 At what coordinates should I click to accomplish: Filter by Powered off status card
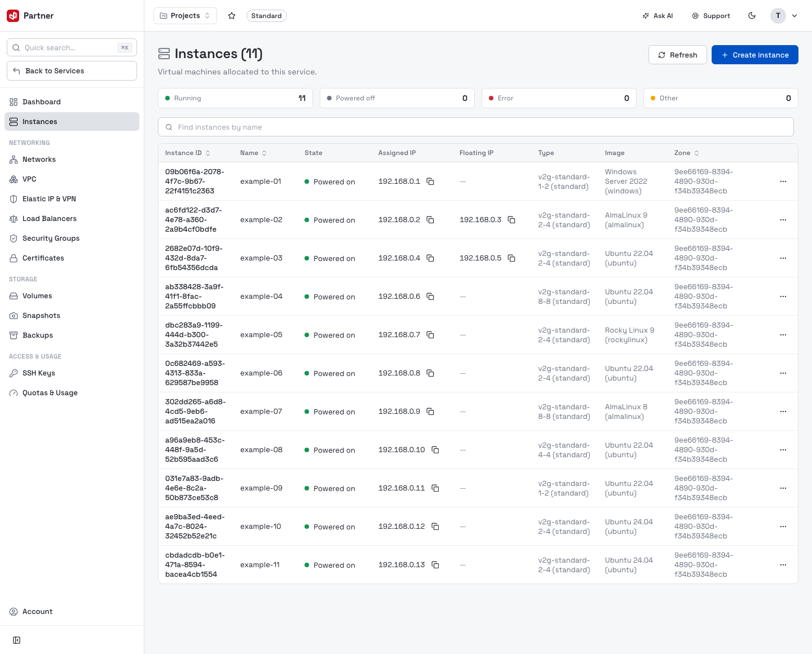(x=397, y=98)
